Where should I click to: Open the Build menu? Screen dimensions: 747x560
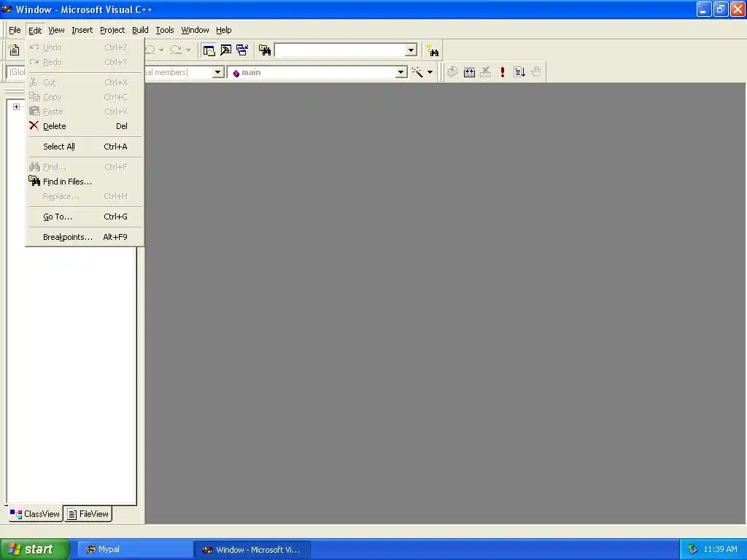point(140,30)
